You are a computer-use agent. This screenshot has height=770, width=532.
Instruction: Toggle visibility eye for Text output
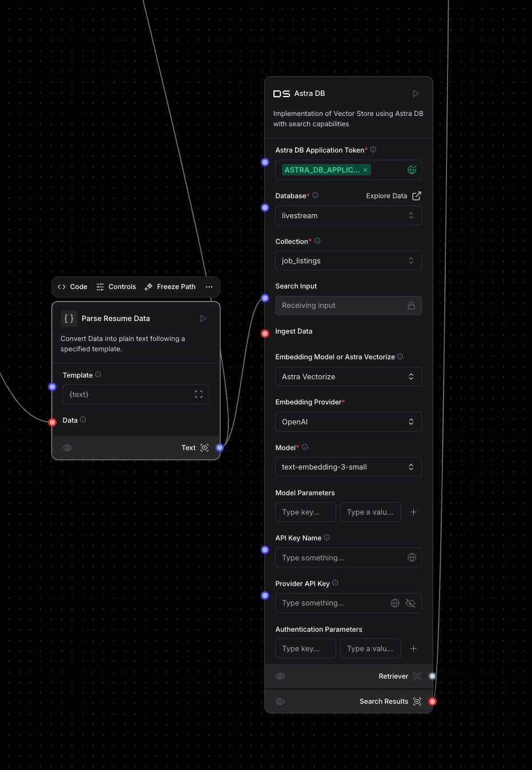[x=67, y=448]
